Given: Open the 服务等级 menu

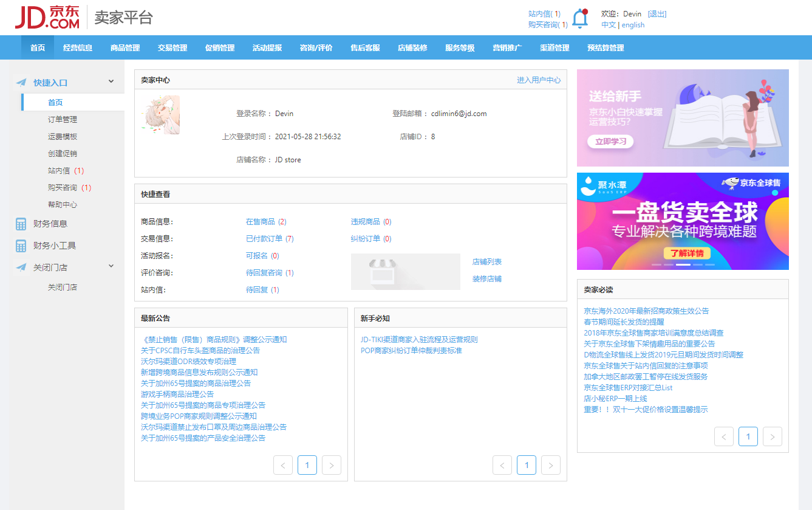Looking at the screenshot, I should point(460,47).
